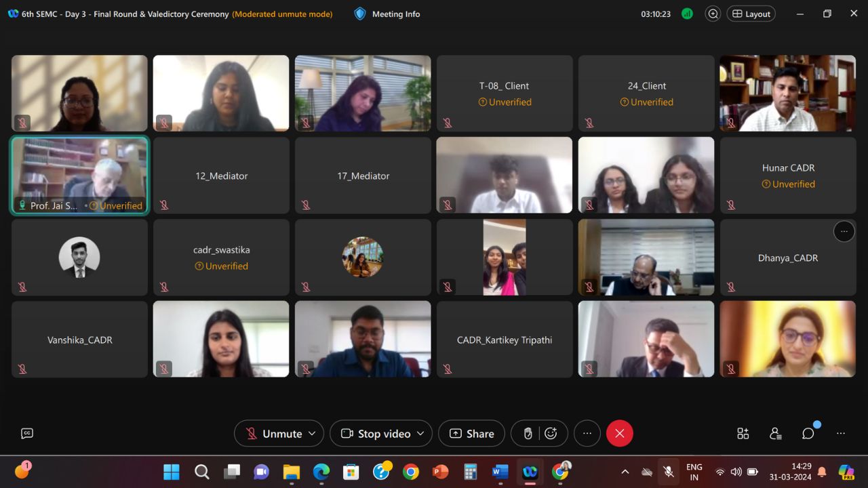Toggle the taskbar microphone mute icon

pos(668,472)
